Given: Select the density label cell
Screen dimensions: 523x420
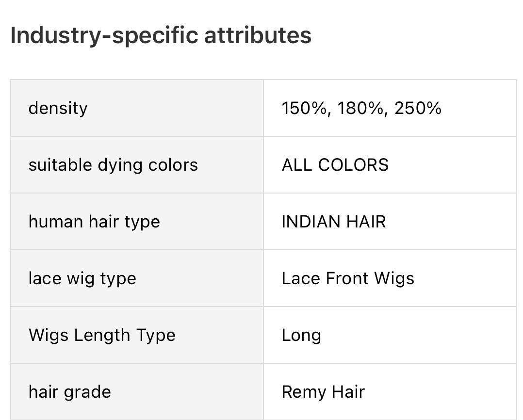Looking at the screenshot, I should point(137,108).
